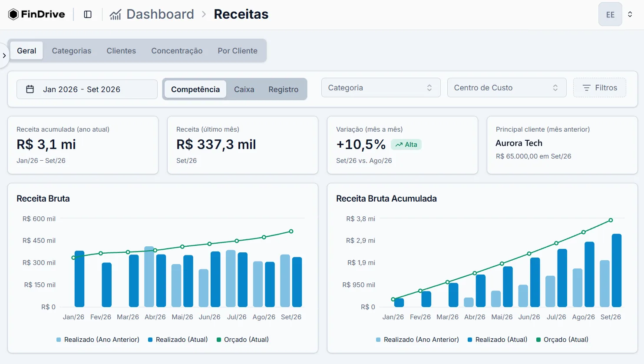Viewport: 644px width, 364px height.
Task: Click the +10,5% variation value
Action: 361,144
